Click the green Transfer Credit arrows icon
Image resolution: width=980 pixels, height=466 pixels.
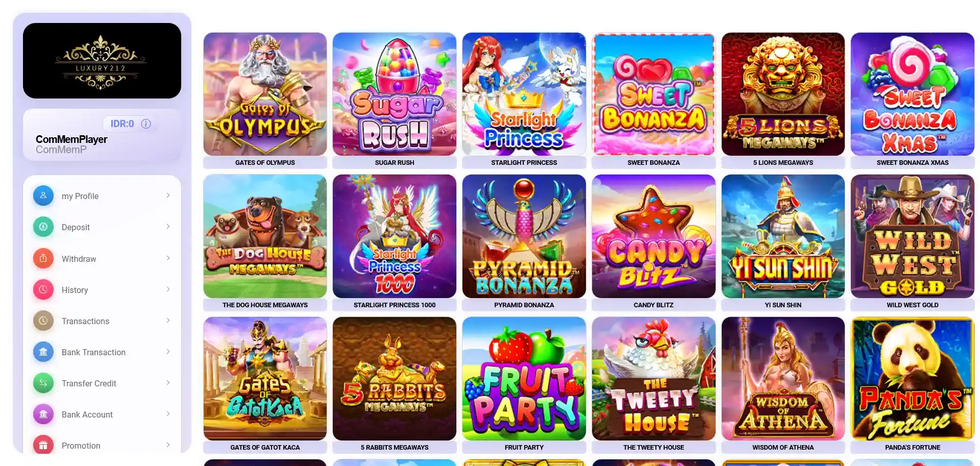[x=43, y=383]
